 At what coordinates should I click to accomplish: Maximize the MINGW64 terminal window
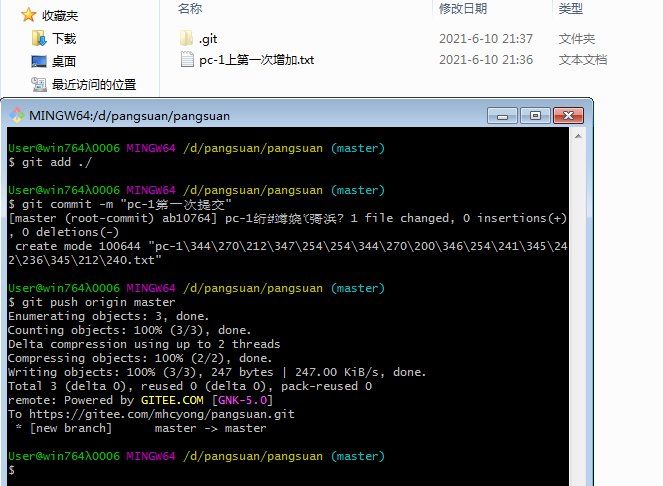point(536,115)
